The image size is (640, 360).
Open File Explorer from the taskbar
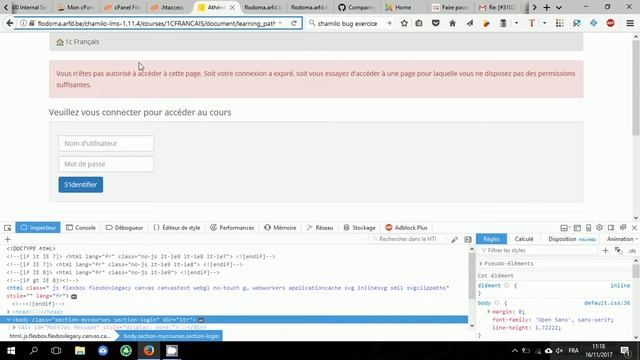point(80,351)
